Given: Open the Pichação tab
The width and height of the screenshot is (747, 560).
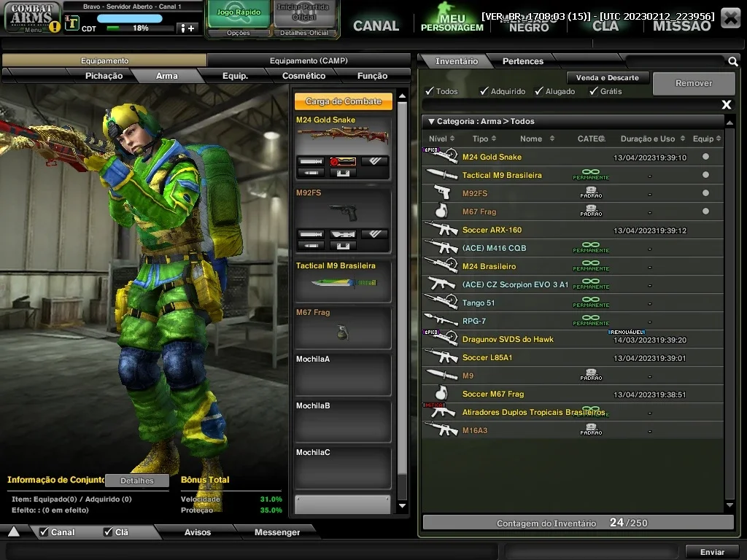Looking at the screenshot, I should click(x=104, y=76).
